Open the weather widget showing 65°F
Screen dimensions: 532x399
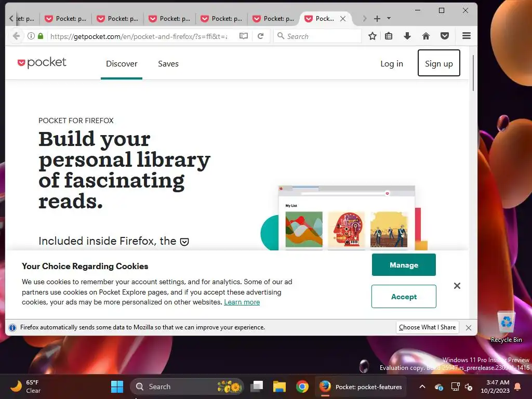[25, 387]
